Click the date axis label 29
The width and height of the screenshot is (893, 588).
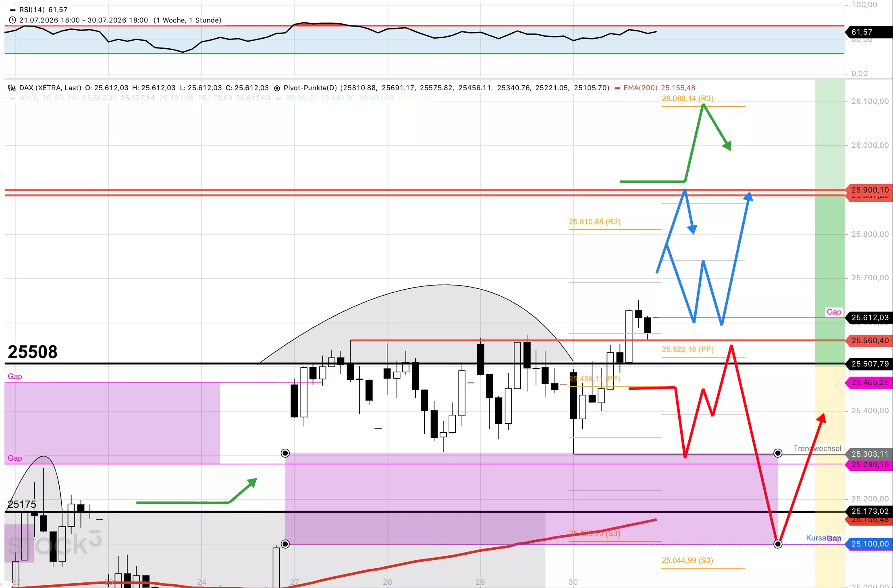pos(480,582)
